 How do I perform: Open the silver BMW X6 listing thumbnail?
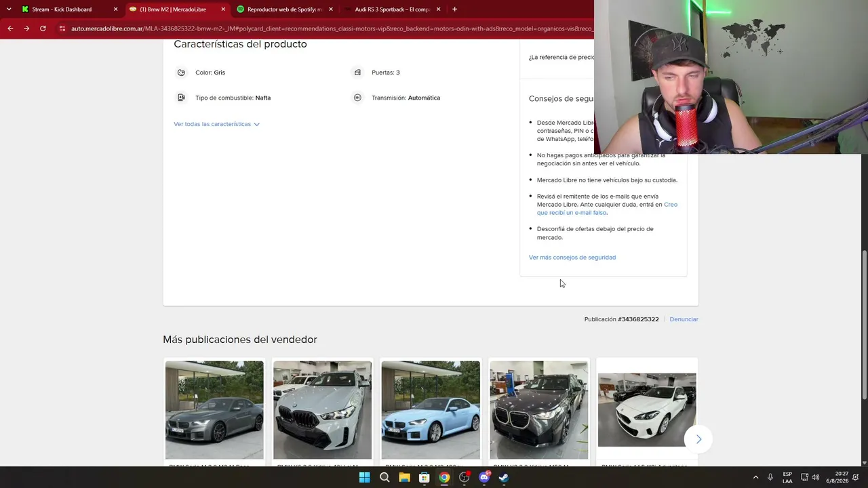322,410
